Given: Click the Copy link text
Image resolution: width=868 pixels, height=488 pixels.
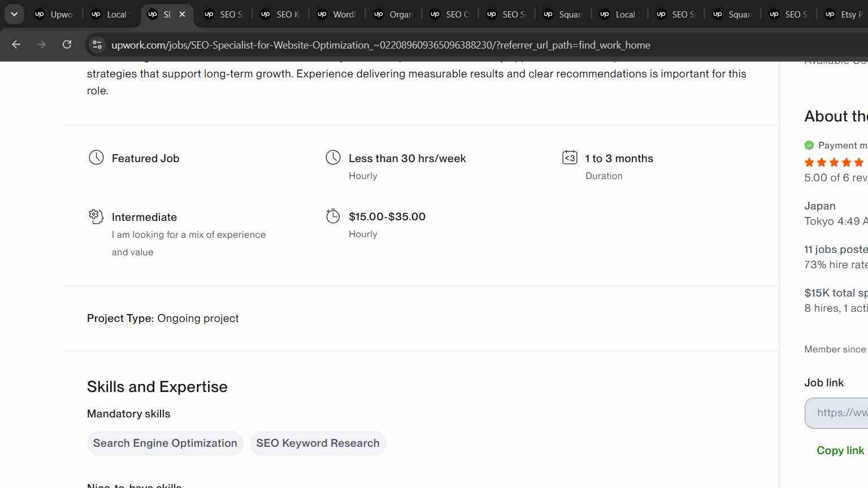Looking at the screenshot, I should 840,450.
